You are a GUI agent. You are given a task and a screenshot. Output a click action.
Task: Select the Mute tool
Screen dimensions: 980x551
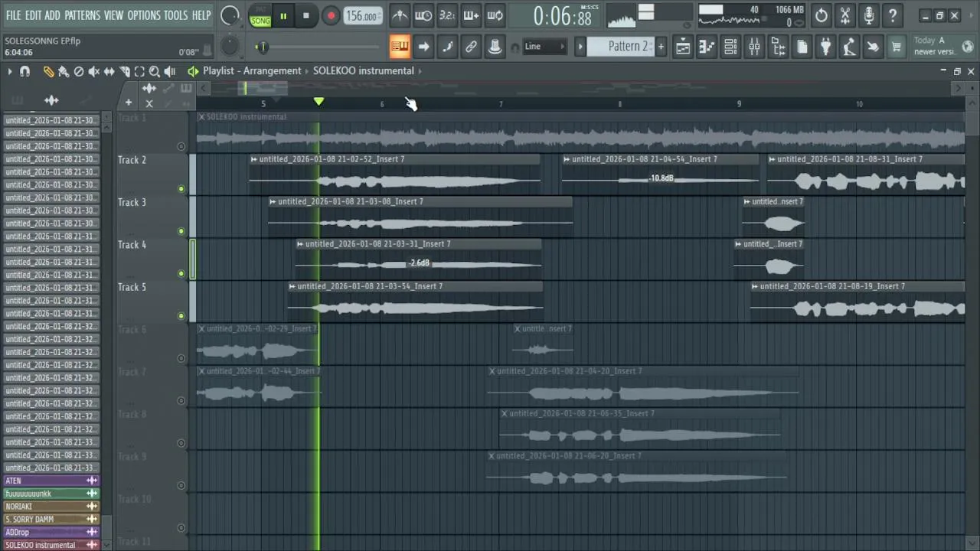(x=93, y=71)
